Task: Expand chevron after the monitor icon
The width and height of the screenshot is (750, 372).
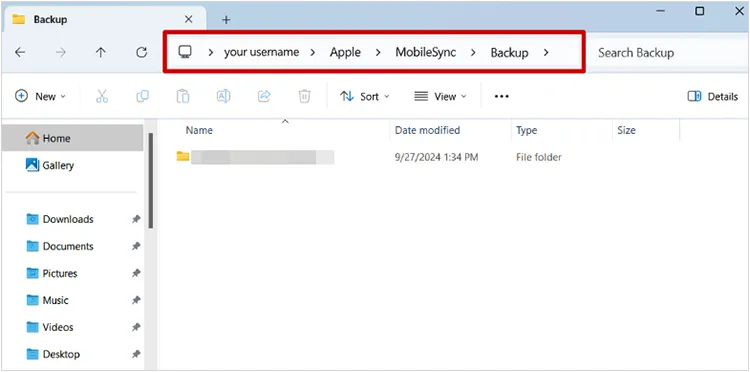Action: click(x=210, y=53)
